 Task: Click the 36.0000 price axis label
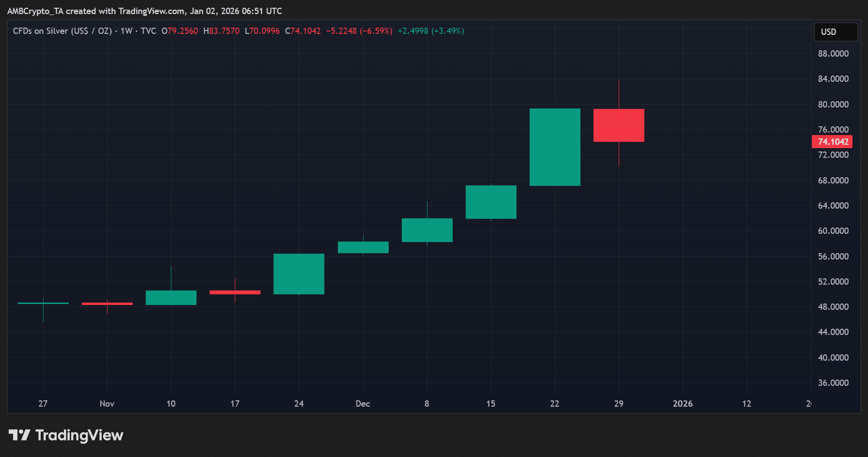coord(833,383)
